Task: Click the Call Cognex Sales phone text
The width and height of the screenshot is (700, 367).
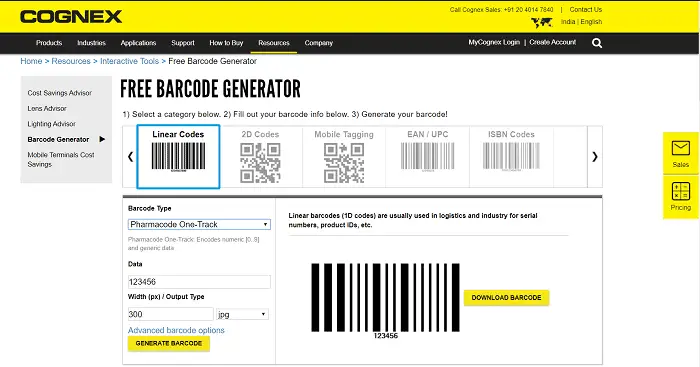Action: point(501,9)
